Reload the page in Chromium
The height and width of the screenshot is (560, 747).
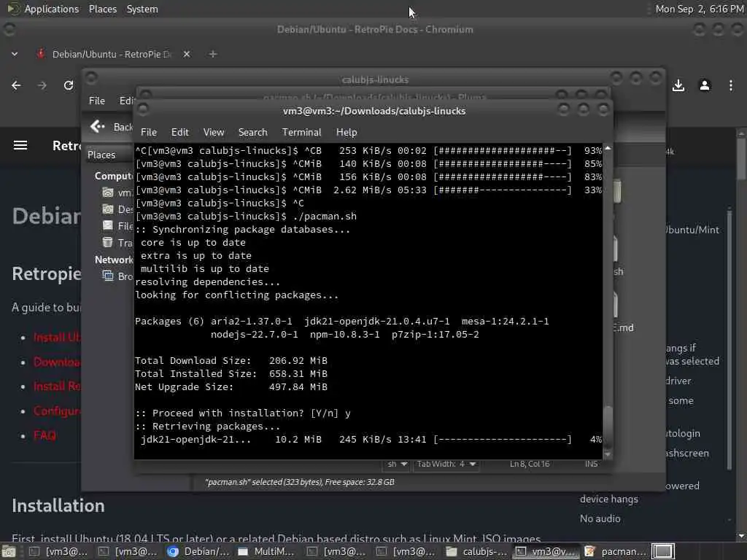pos(69,86)
